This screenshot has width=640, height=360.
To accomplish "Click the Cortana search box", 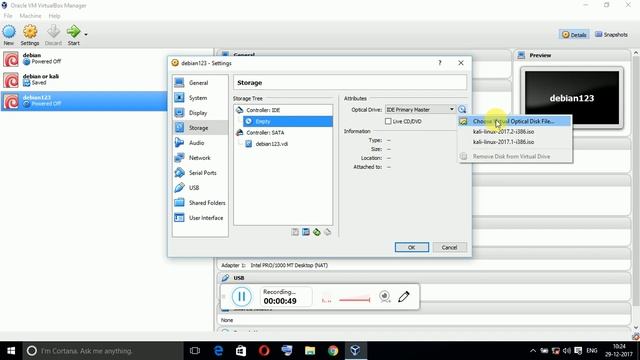I will [x=103, y=351].
